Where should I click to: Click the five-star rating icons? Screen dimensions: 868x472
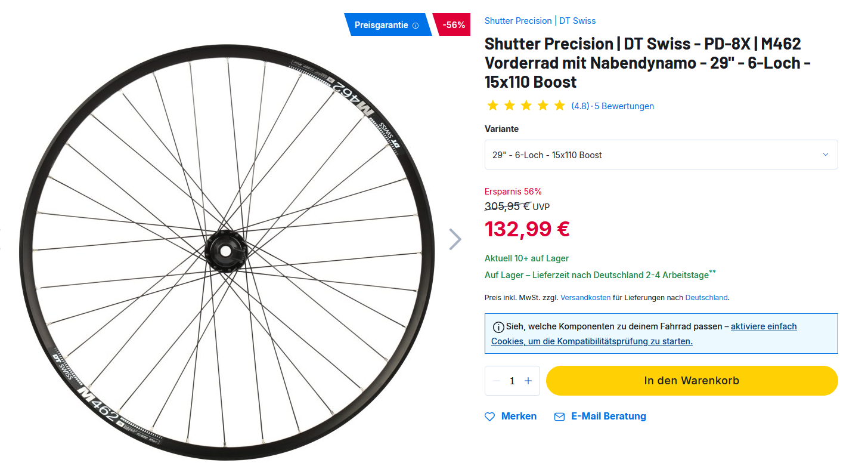(525, 106)
